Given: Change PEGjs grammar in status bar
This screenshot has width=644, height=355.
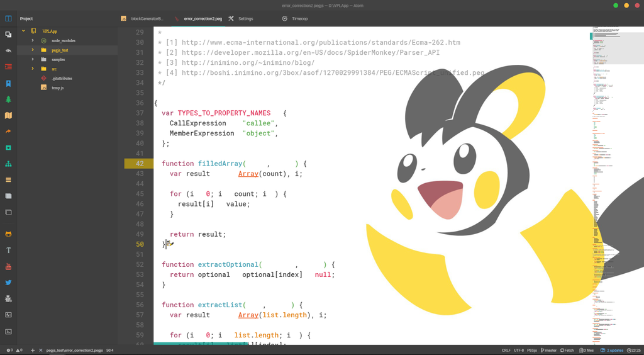Looking at the screenshot, I should [532, 351].
